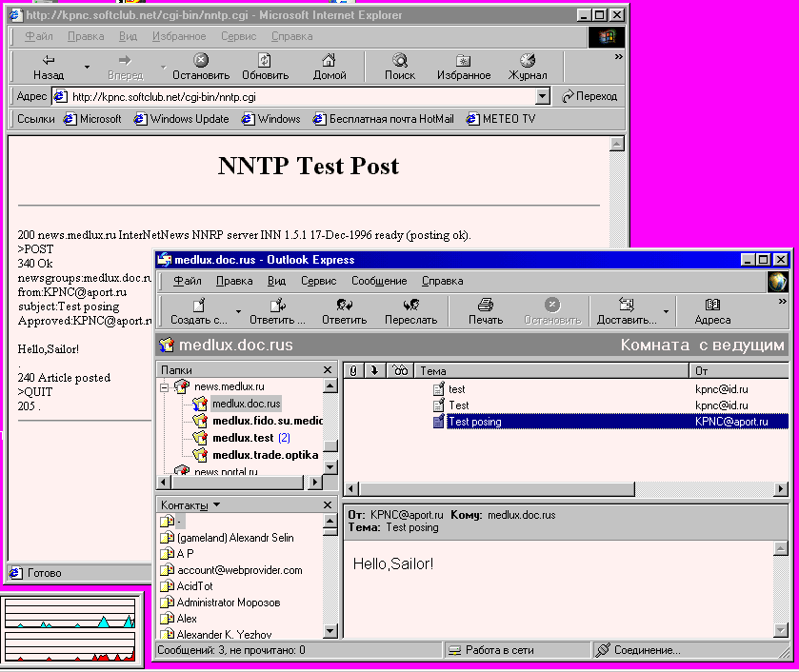Open the Favorites (Избранное) toolbar button in Internet Explorer
Image resolution: width=799 pixels, height=672 pixels.
click(x=464, y=68)
